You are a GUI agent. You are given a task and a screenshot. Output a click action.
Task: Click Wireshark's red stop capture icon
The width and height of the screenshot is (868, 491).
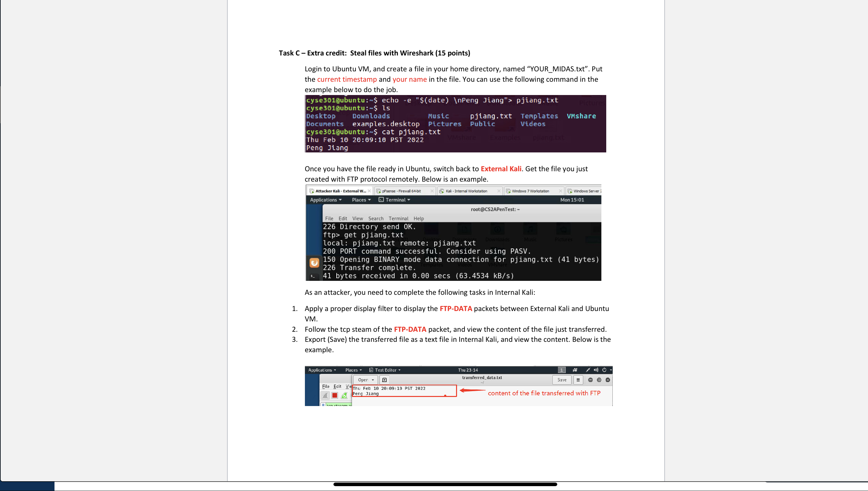[x=335, y=395]
